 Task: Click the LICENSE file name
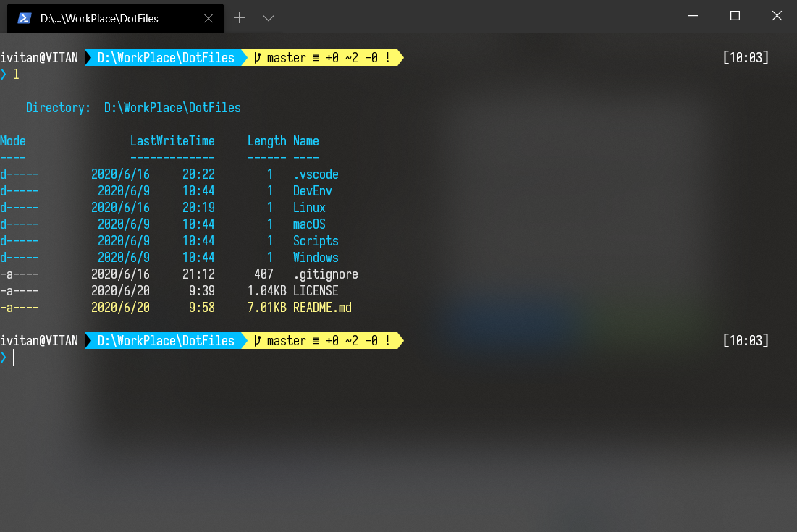pos(316,291)
